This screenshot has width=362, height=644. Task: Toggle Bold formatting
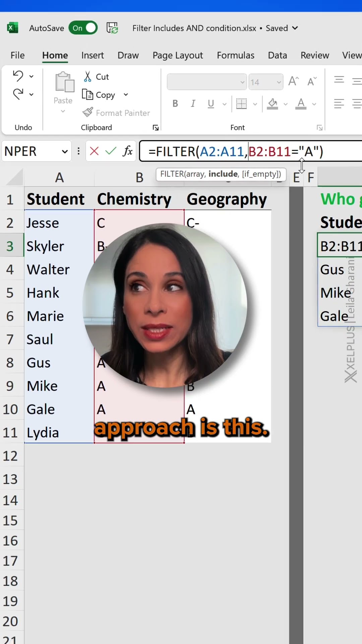tap(175, 104)
